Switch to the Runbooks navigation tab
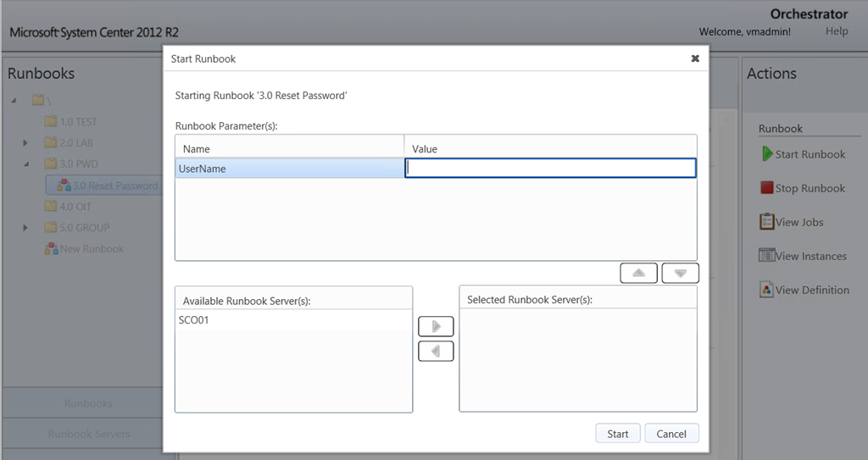868x460 pixels. click(88, 403)
